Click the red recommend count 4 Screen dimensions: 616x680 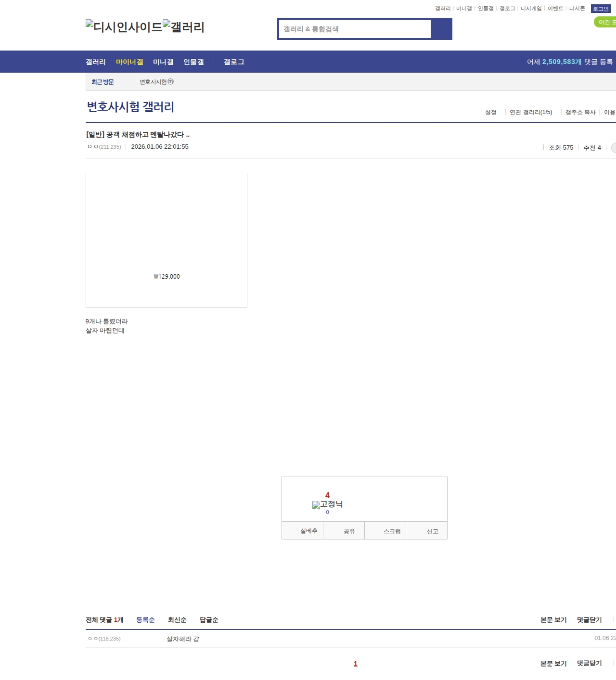click(x=327, y=495)
